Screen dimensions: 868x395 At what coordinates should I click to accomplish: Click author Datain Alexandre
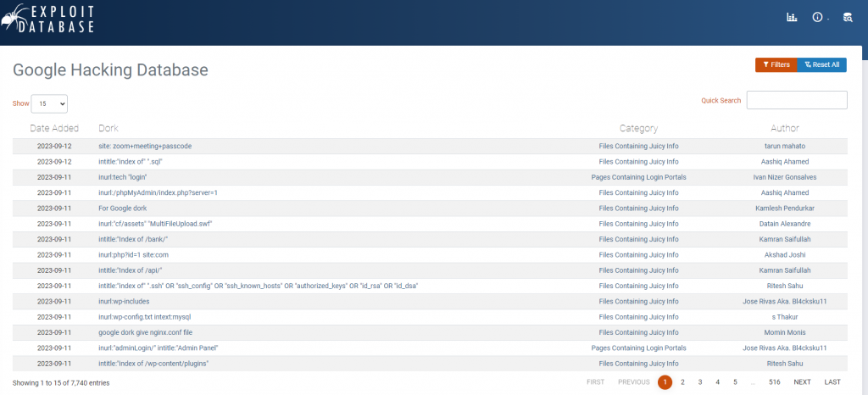click(785, 224)
